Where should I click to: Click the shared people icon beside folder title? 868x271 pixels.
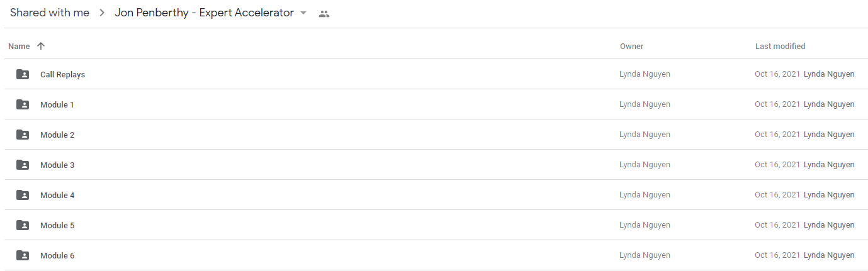(x=324, y=14)
